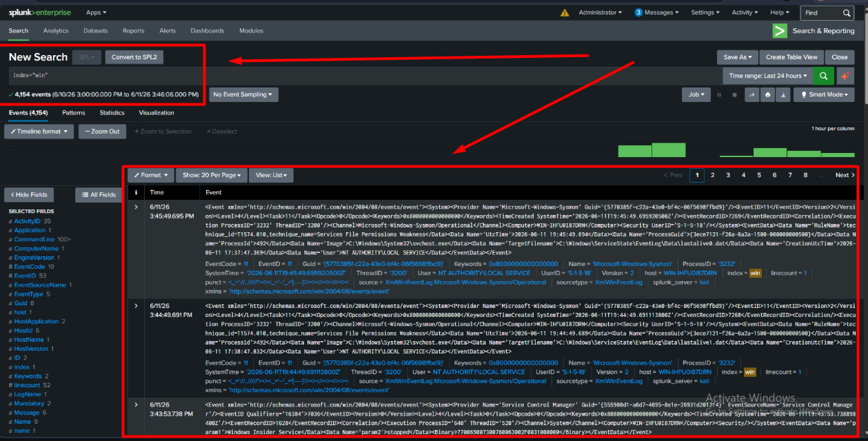The height and width of the screenshot is (441, 868).
Task: Click Create Table View button
Action: point(791,57)
